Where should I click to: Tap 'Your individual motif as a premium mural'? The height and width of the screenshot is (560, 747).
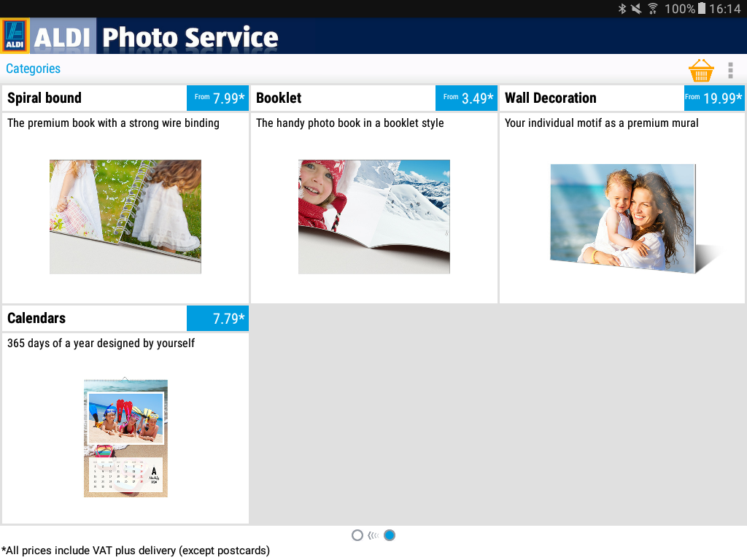tap(602, 122)
